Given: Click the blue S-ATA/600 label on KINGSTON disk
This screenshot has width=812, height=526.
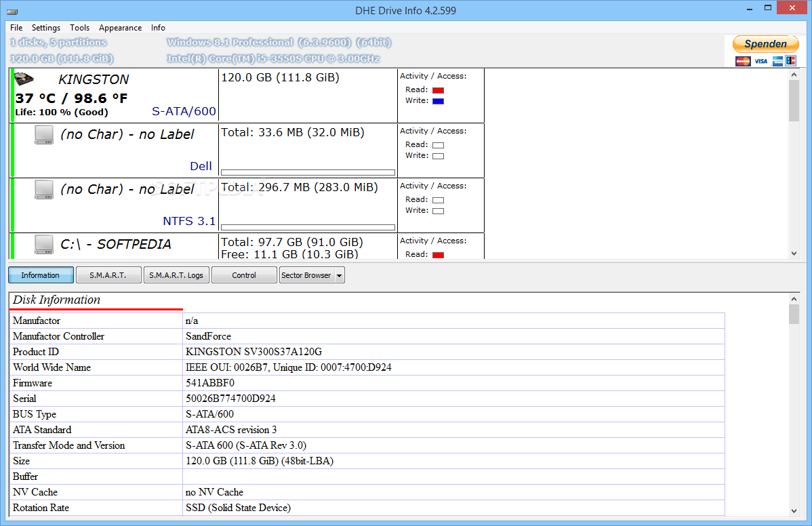Looking at the screenshot, I should [x=184, y=111].
